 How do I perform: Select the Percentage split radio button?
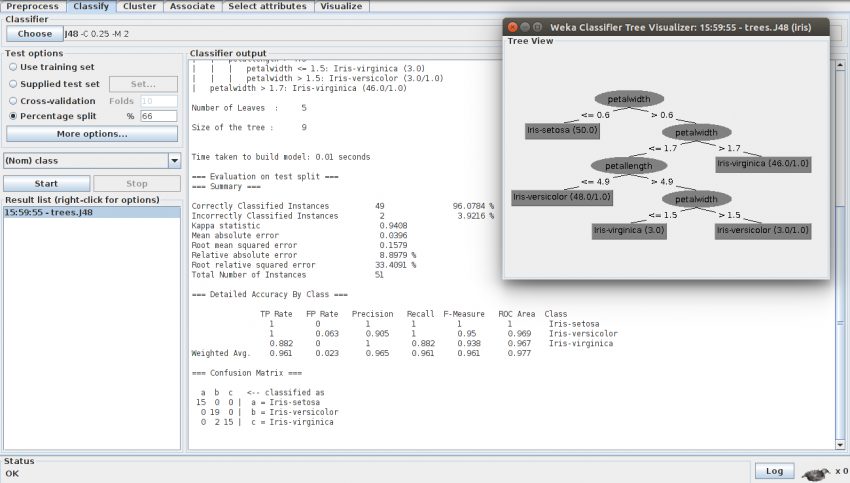point(13,117)
